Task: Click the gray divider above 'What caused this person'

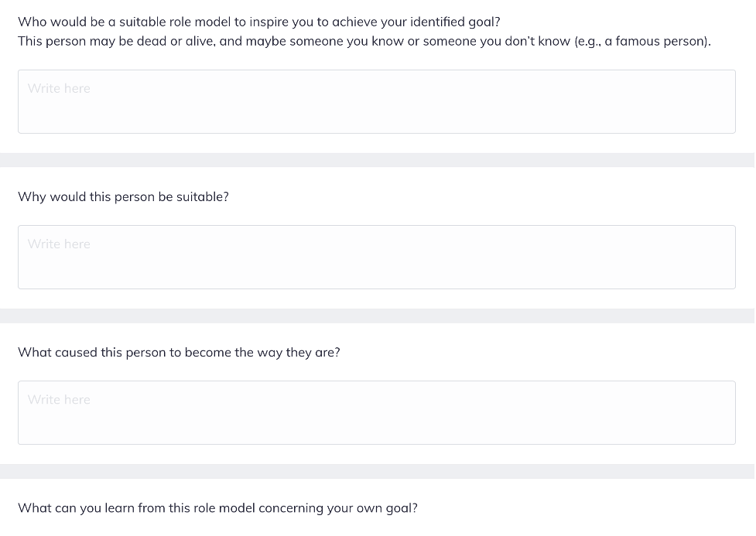Action: [378, 316]
